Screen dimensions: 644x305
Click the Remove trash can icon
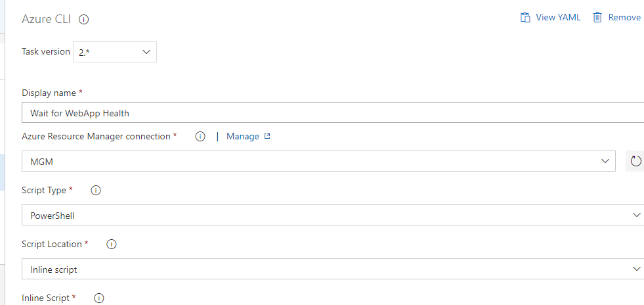[597, 17]
